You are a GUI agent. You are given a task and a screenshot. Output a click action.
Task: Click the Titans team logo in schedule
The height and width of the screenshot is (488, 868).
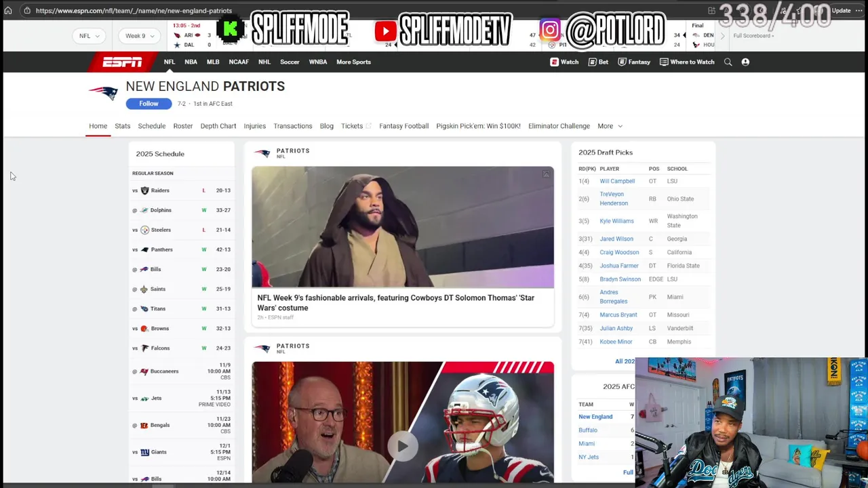coord(144,308)
